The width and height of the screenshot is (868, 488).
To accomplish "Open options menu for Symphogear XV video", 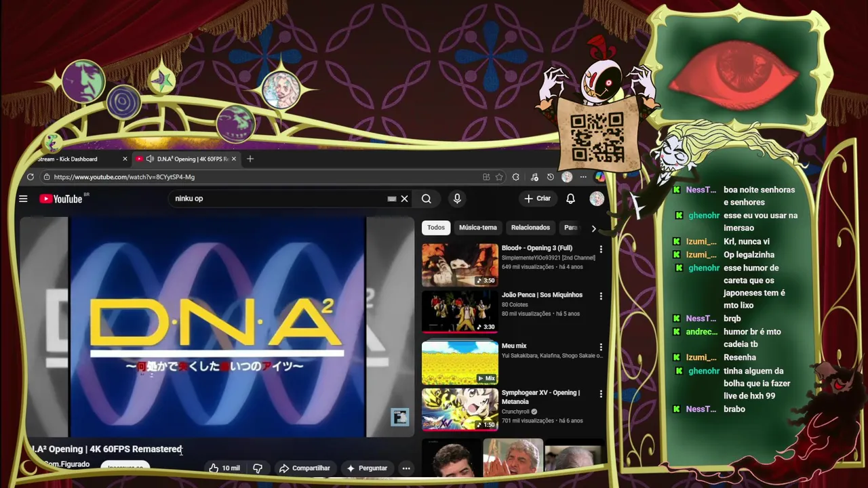I will pyautogui.click(x=600, y=394).
